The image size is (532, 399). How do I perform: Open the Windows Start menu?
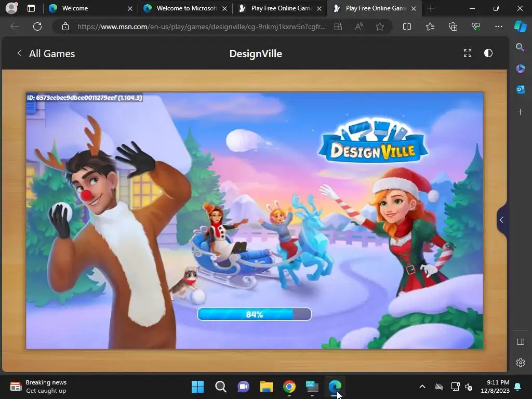(x=197, y=387)
